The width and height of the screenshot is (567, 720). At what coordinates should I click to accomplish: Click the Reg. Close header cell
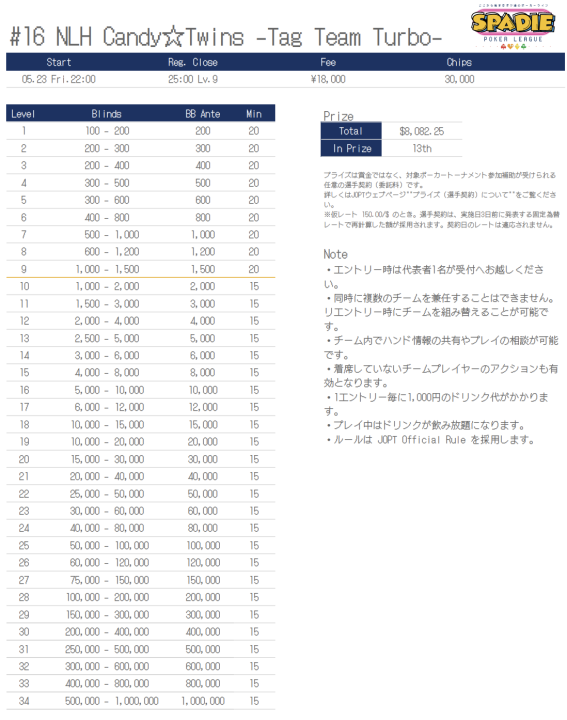pos(193,62)
